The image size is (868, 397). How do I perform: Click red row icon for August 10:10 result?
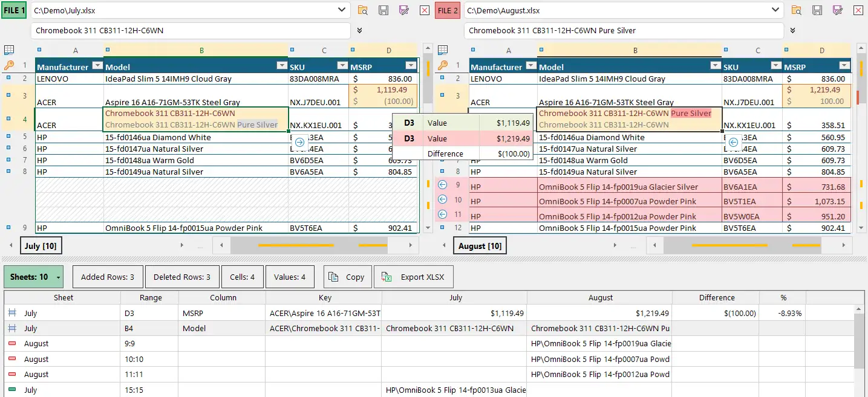[12, 359]
